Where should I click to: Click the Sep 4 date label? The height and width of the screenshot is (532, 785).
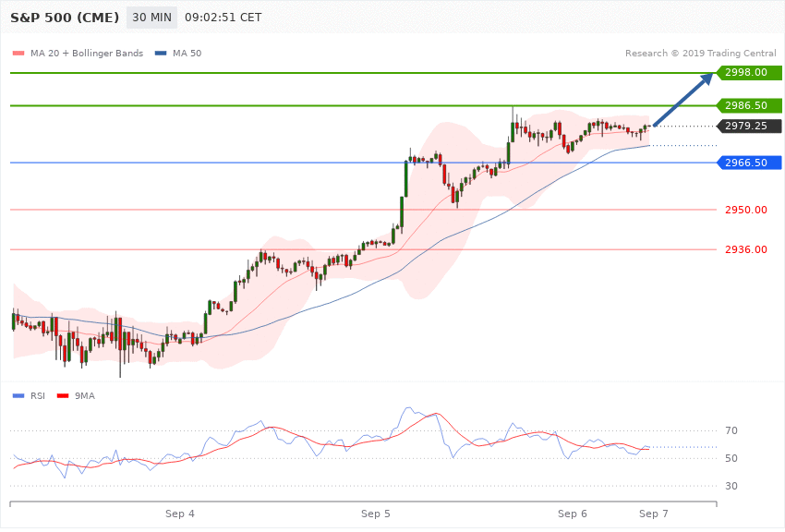(x=180, y=514)
